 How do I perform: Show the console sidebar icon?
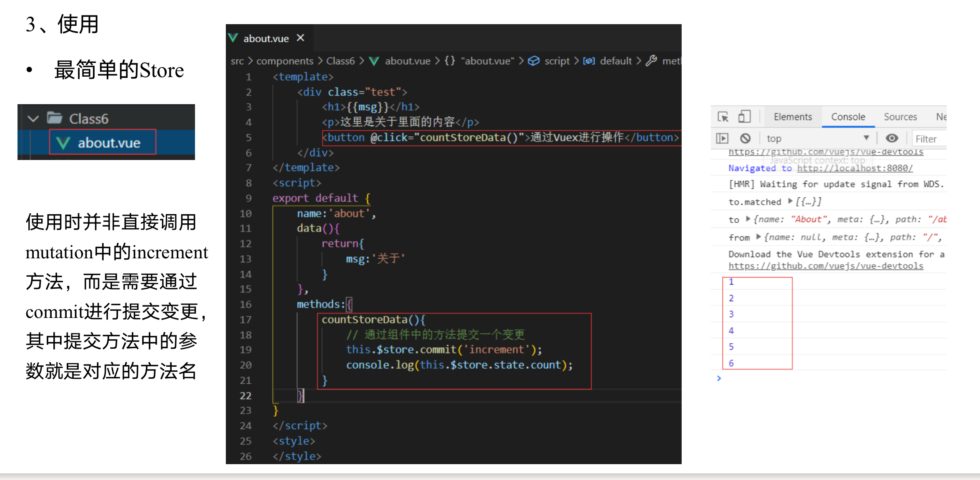pyautogui.click(x=722, y=138)
